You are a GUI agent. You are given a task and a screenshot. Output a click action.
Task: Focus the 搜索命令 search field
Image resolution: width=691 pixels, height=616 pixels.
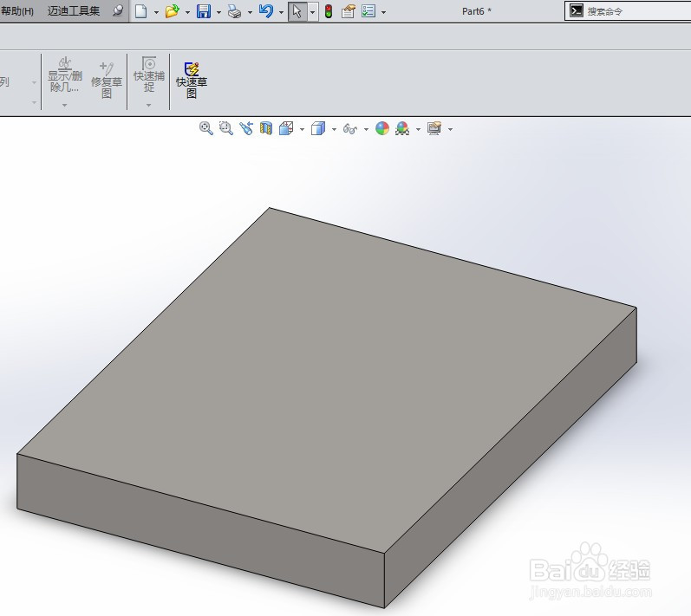click(628, 11)
